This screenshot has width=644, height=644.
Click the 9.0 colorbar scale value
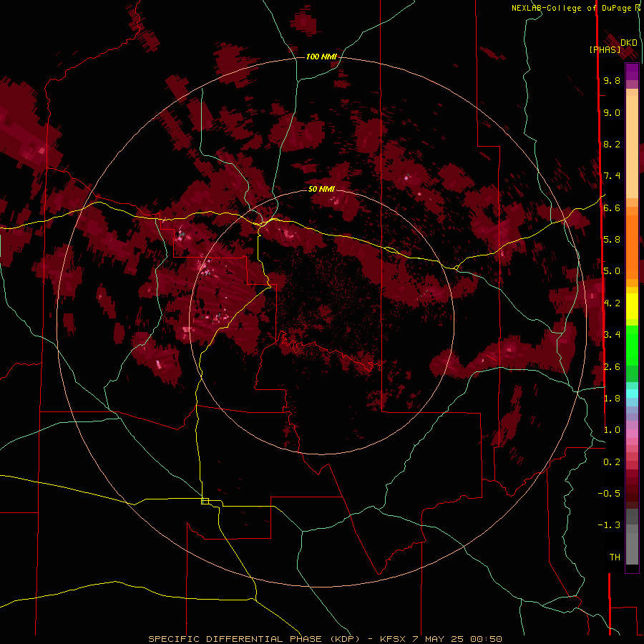click(612, 112)
